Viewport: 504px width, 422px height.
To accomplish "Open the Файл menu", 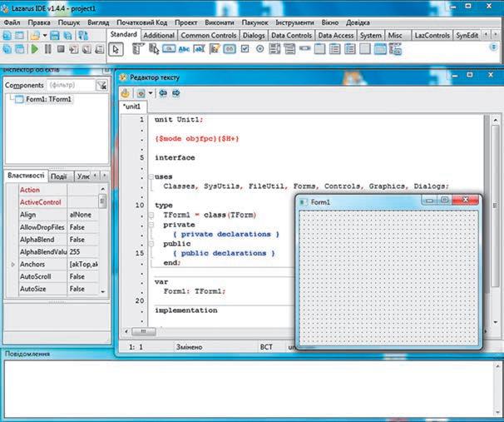I will (x=12, y=22).
